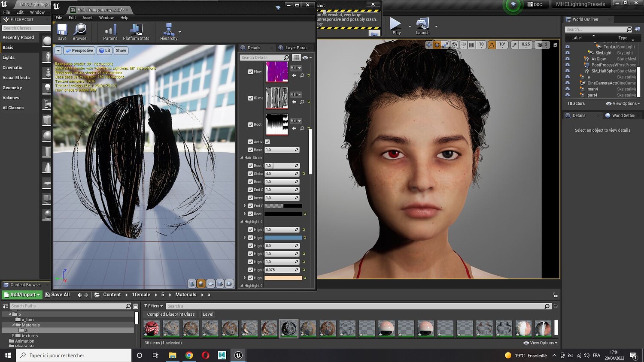The height and width of the screenshot is (362, 644).
Task: Click the Play button in main toolbar
Action: point(396,26)
